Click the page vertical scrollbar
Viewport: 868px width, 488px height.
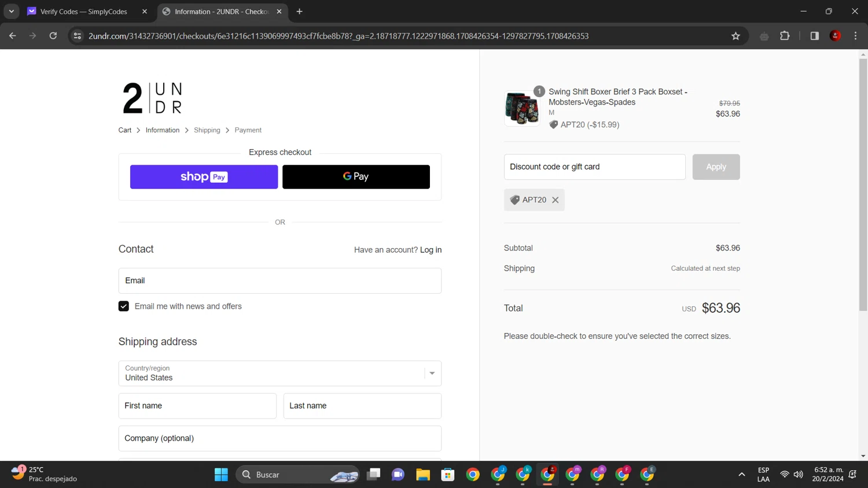pos(863,185)
